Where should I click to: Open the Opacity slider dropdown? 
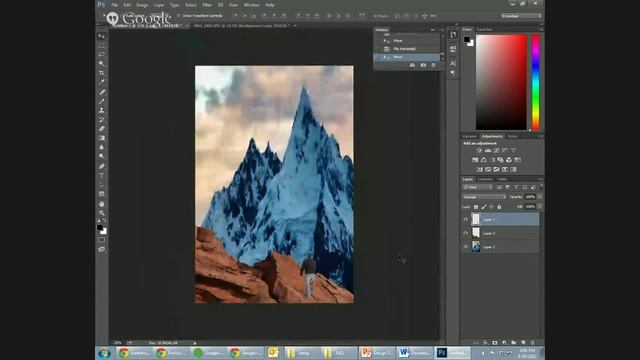click(540, 197)
